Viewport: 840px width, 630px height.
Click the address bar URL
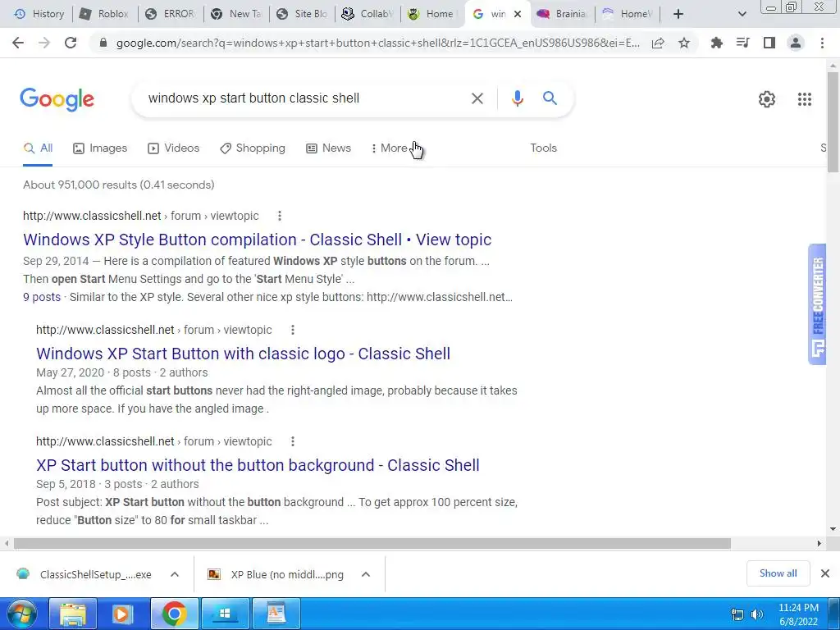pyautogui.click(x=377, y=43)
